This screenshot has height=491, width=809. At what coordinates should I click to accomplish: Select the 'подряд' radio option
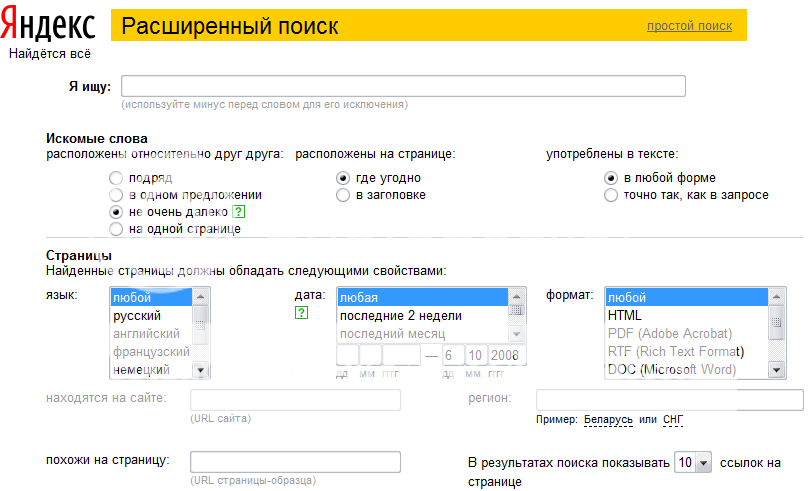click(115, 178)
